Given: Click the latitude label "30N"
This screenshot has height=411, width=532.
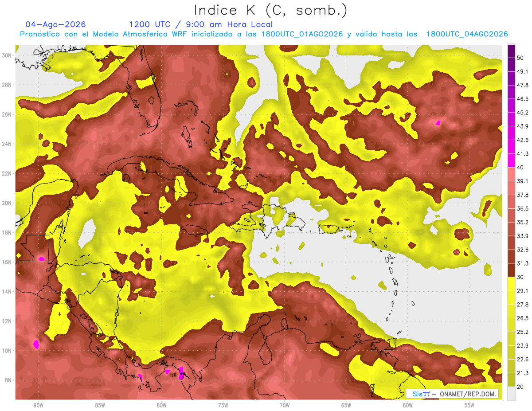Looking at the screenshot, I should point(7,55).
